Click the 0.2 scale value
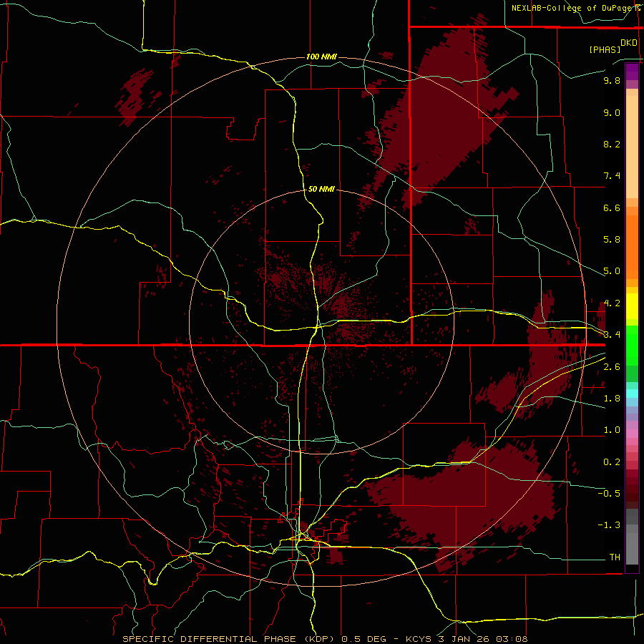This screenshot has width=644, height=644. pos(612,462)
